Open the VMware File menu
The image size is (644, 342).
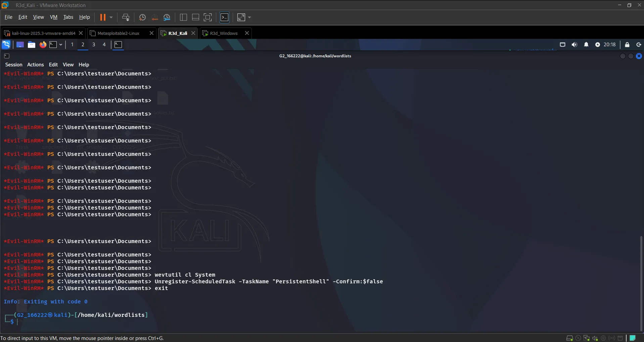point(8,17)
